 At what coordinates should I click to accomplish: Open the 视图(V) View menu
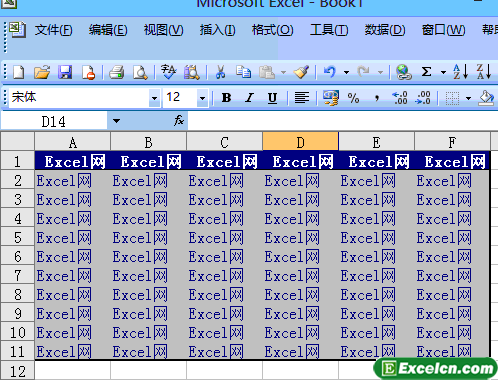(163, 30)
